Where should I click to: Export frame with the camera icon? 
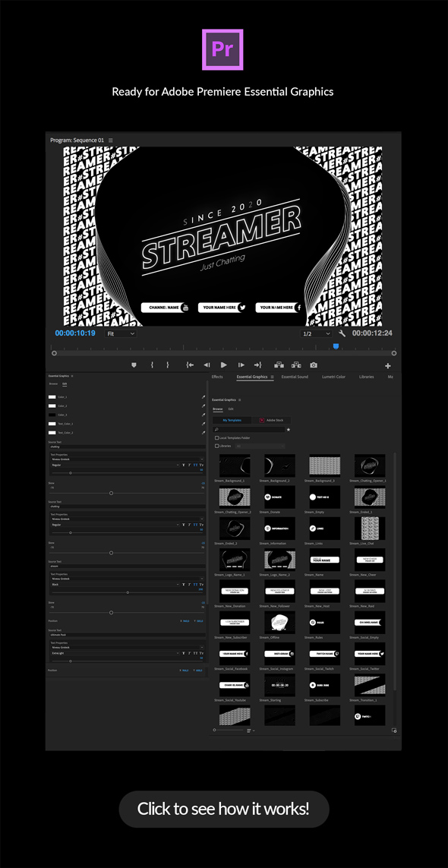(314, 365)
